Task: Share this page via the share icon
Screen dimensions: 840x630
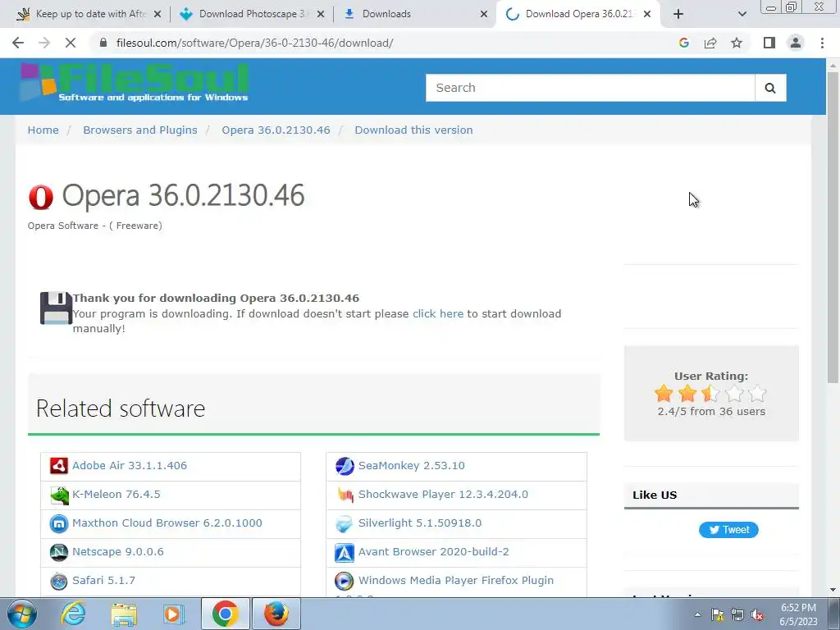Action: point(710,43)
